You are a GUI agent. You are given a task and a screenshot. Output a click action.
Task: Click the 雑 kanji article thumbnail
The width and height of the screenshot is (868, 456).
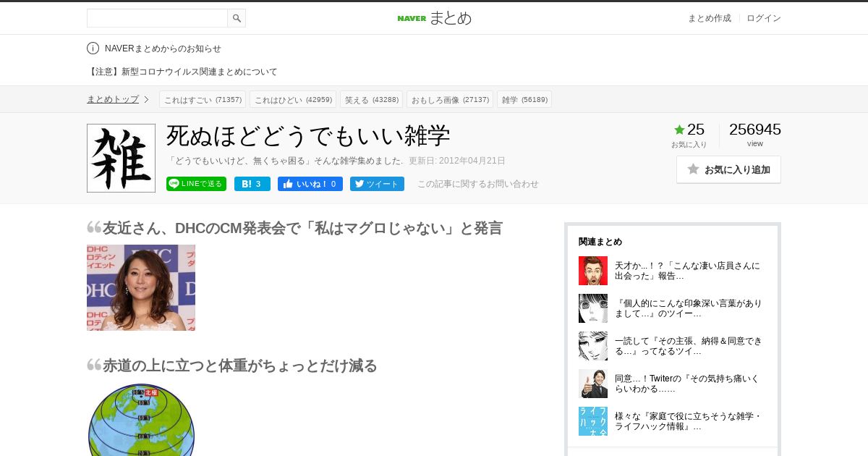121,158
